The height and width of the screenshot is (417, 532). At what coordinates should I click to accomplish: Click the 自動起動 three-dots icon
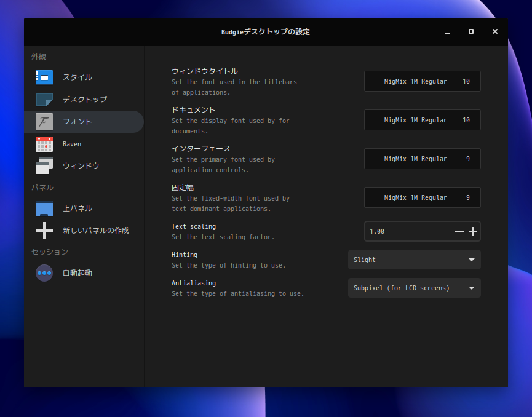click(44, 273)
